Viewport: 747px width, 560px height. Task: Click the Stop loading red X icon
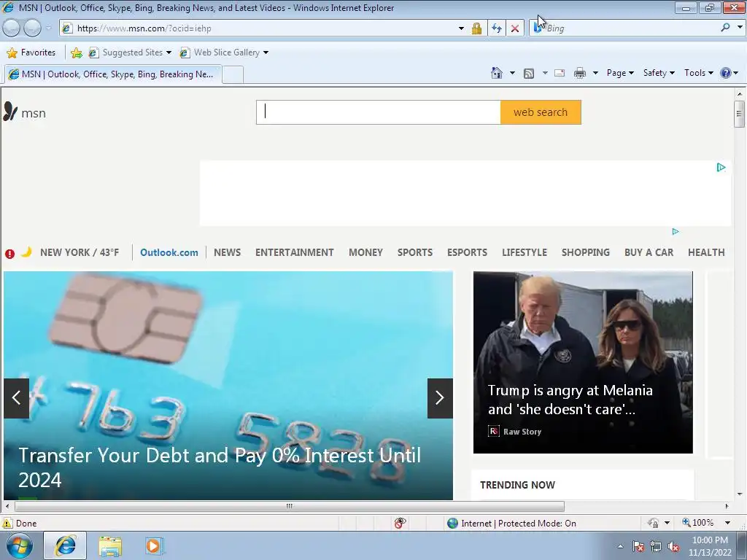point(515,28)
